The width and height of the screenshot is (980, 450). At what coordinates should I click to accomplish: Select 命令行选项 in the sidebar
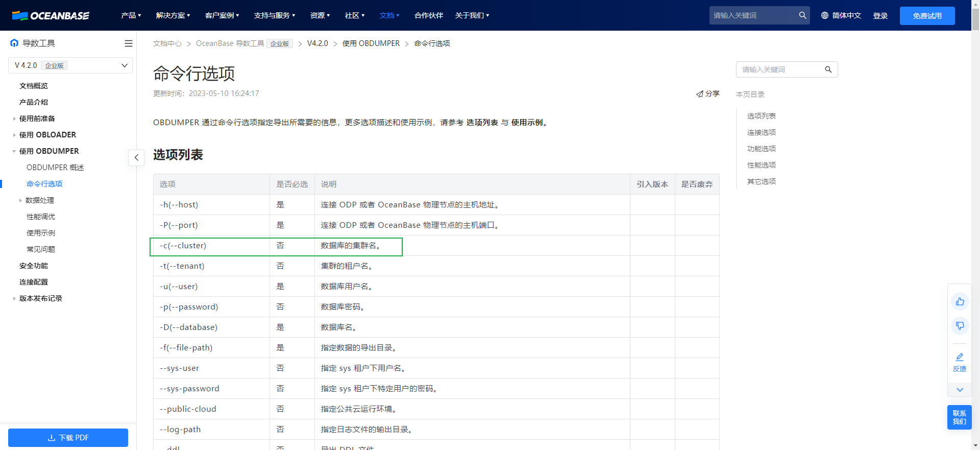[x=44, y=184]
